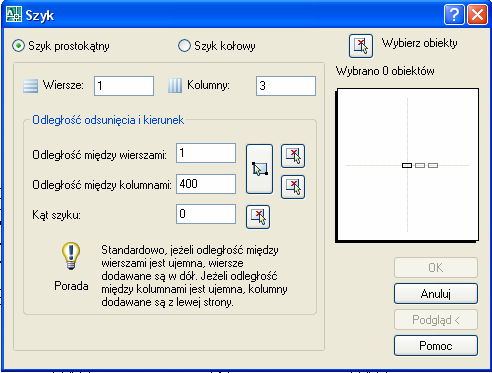Focus the Odległość między wierszami field
Image resolution: width=492 pixels, height=373 pixels.
[206, 153]
